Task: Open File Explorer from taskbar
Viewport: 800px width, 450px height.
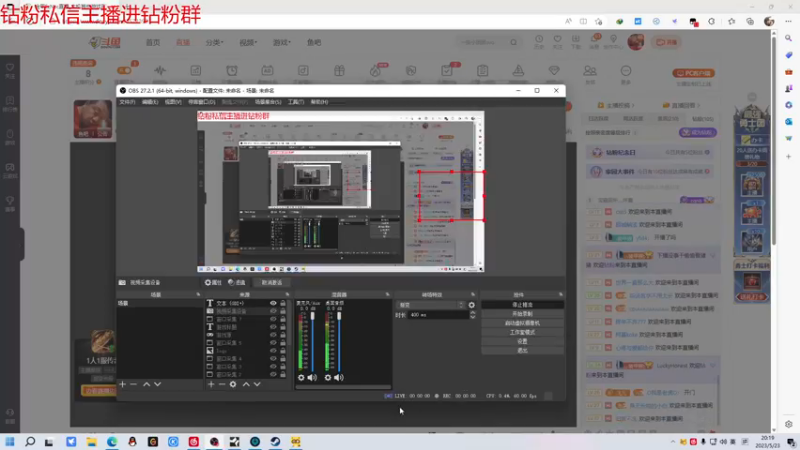Action: (x=91, y=441)
